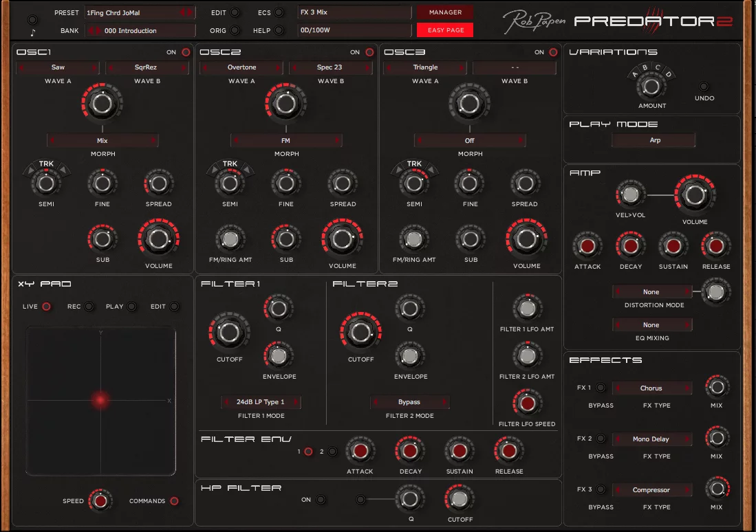This screenshot has width=756, height=532.
Task: Click the Amp Decay knob
Action: pyautogui.click(x=630, y=246)
